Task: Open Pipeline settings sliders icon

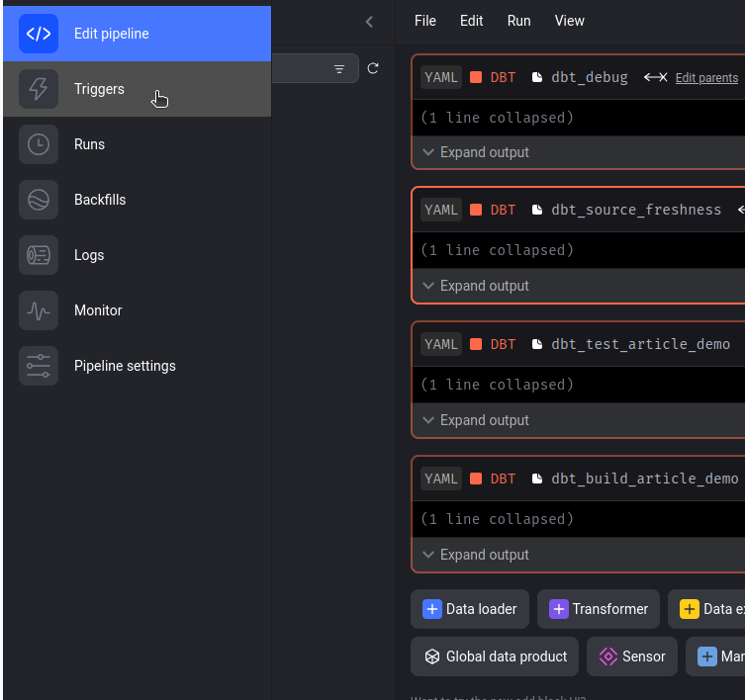Action: tap(39, 366)
